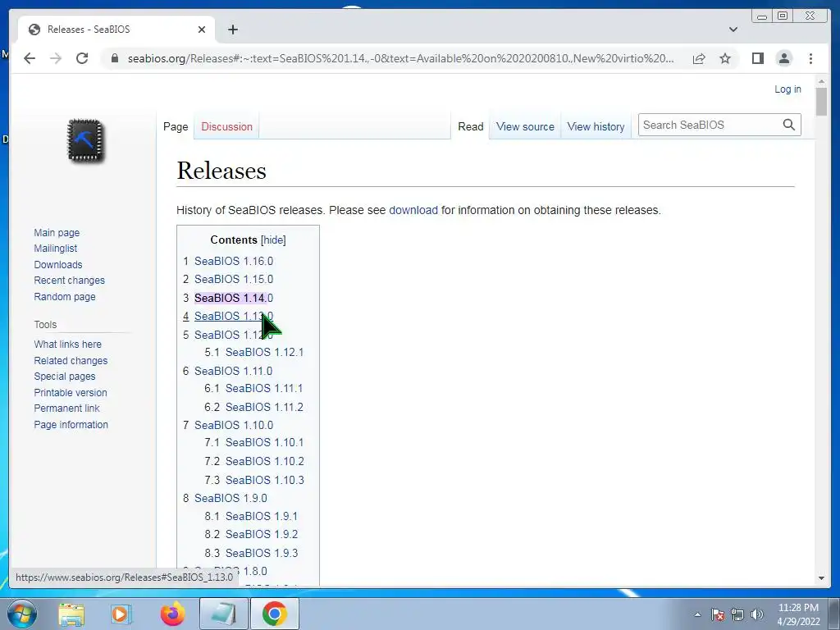
Task: Open Windows Explorer from the taskbar
Action: coord(71,614)
